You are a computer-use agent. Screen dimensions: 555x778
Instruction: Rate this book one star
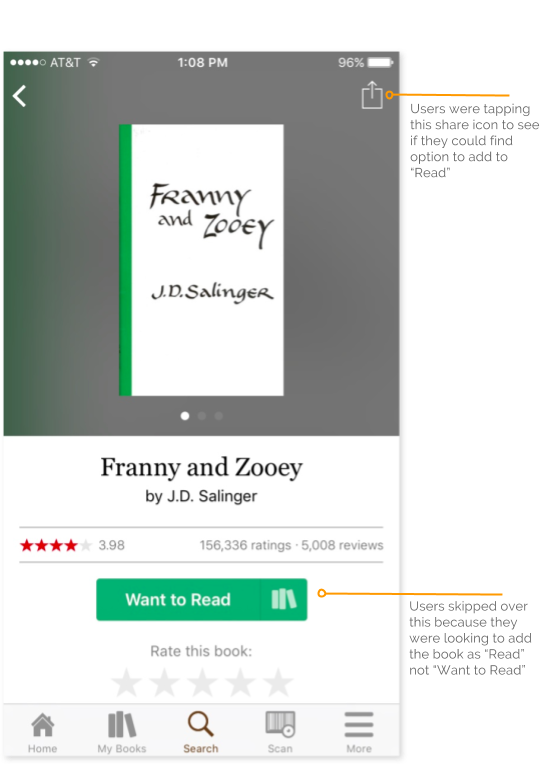[127, 683]
